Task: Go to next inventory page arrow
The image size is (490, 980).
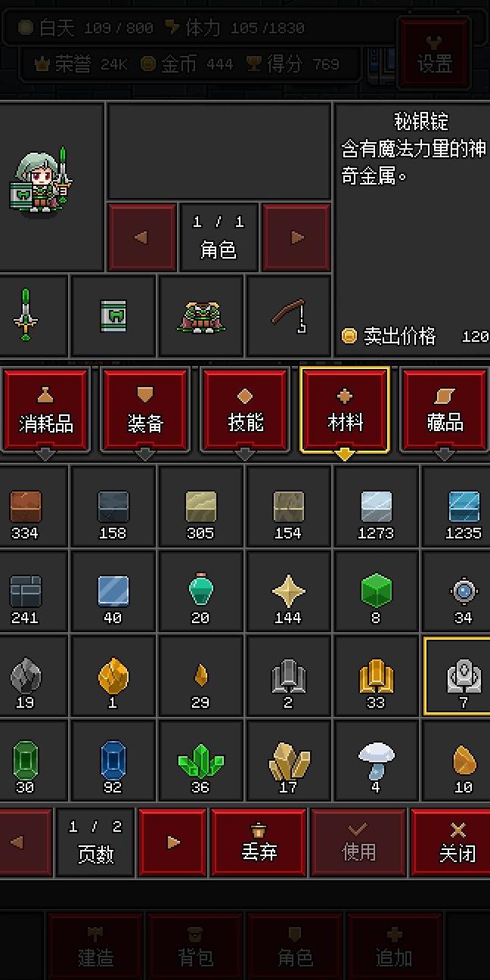Action: (173, 842)
